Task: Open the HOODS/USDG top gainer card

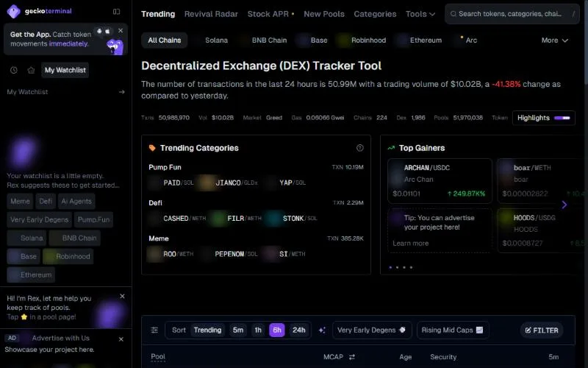Action: click(x=542, y=230)
